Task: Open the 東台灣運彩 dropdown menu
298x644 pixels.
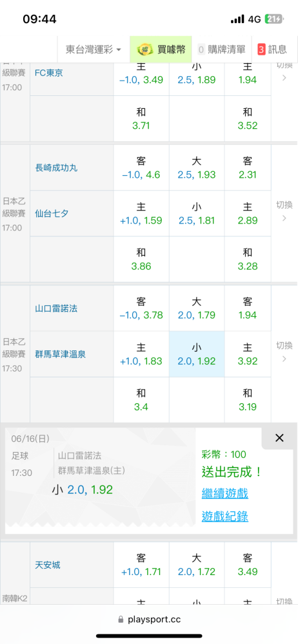Action: coord(94,50)
